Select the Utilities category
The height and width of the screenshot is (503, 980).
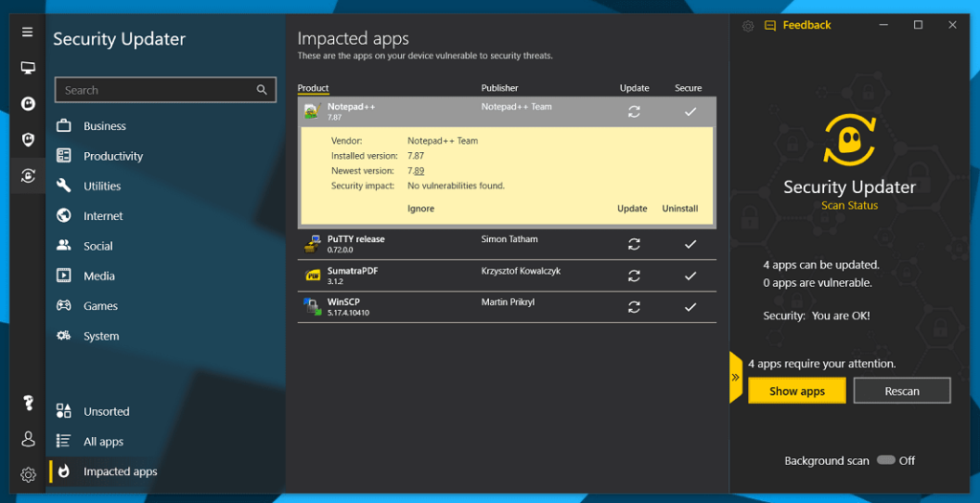coord(102,186)
